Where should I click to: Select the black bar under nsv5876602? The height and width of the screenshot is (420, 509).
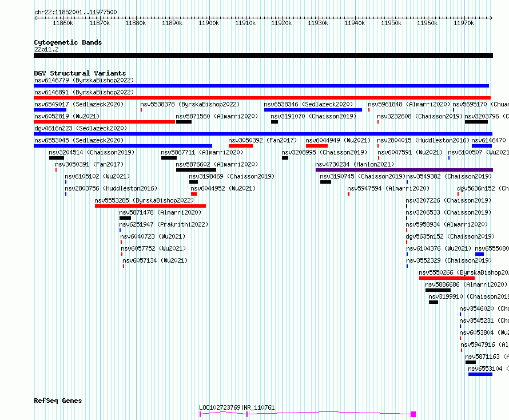pyautogui.click(x=196, y=170)
